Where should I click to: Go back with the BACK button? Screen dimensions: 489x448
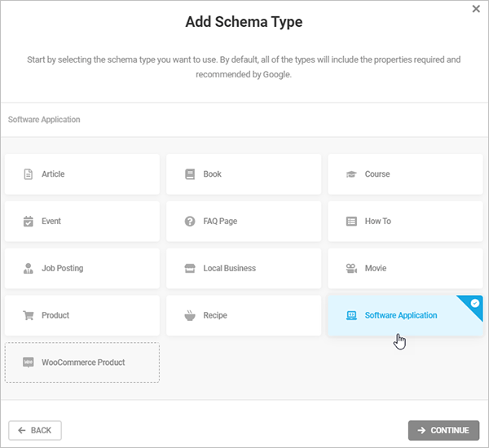point(35,431)
